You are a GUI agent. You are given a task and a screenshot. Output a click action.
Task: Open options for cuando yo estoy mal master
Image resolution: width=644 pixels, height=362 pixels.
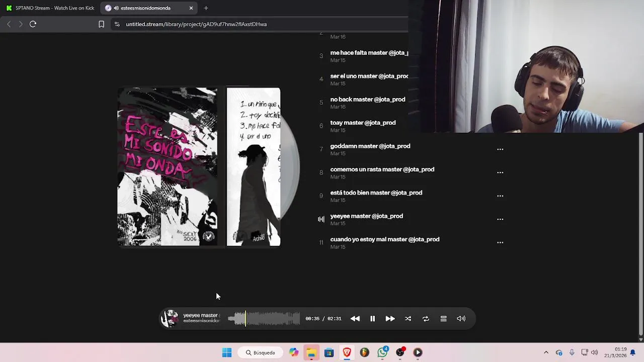click(500, 242)
